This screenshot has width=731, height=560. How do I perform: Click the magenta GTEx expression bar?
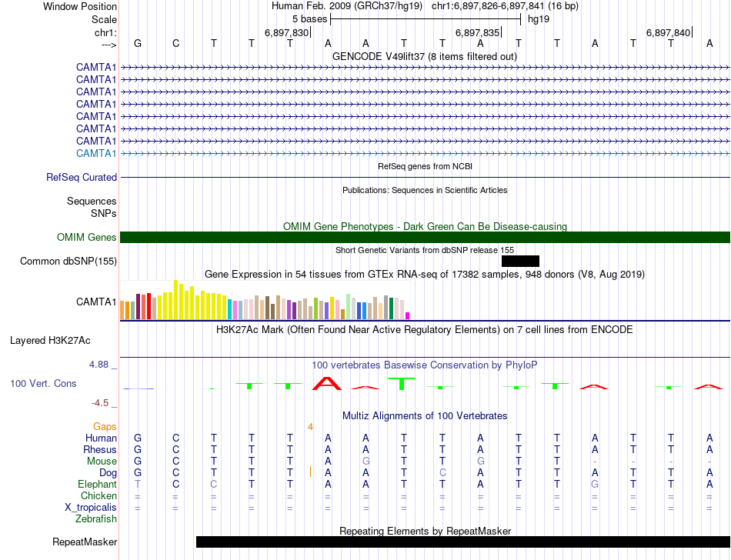click(408, 316)
